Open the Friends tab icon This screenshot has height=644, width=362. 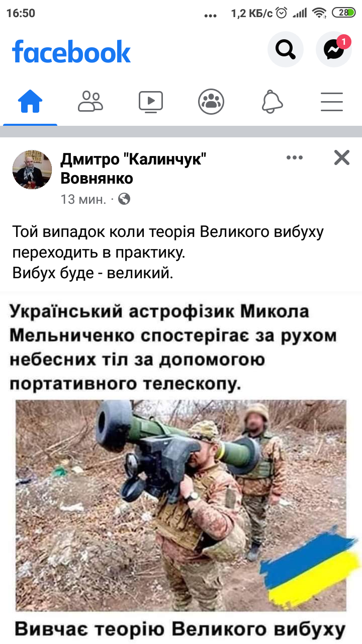coord(90,102)
